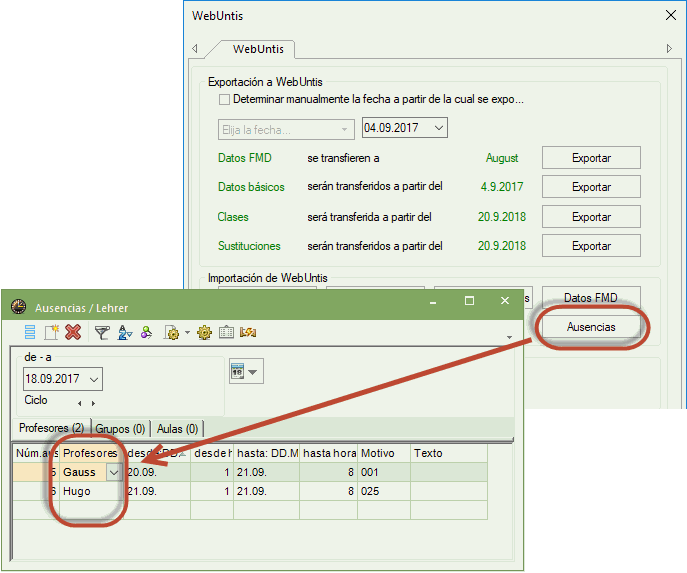Step cycle backward with left arrow
The height and width of the screenshot is (573, 687).
(79, 403)
